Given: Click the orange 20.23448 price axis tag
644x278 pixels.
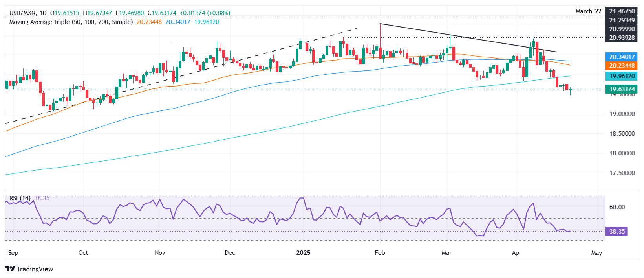Looking at the screenshot, I should click(621, 66).
